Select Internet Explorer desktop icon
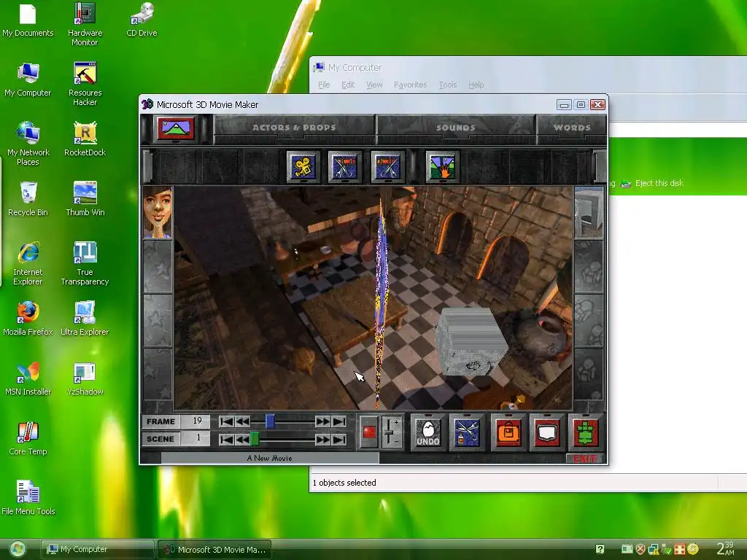 point(28,264)
